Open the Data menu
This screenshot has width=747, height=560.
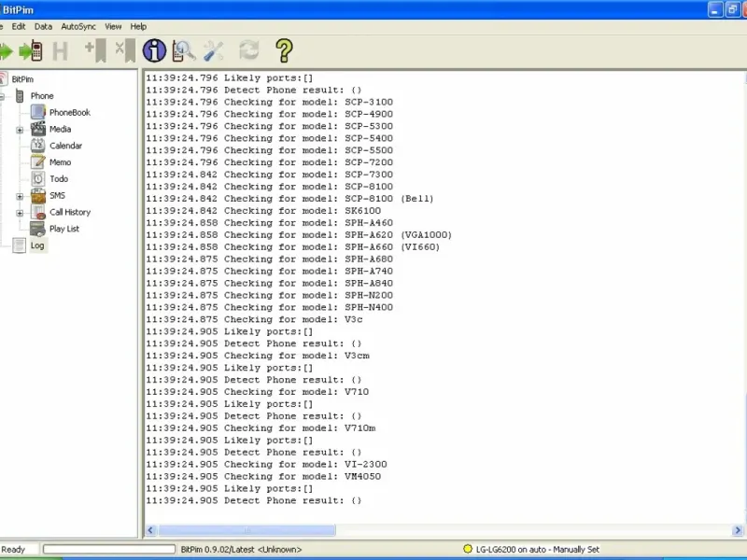(x=43, y=27)
